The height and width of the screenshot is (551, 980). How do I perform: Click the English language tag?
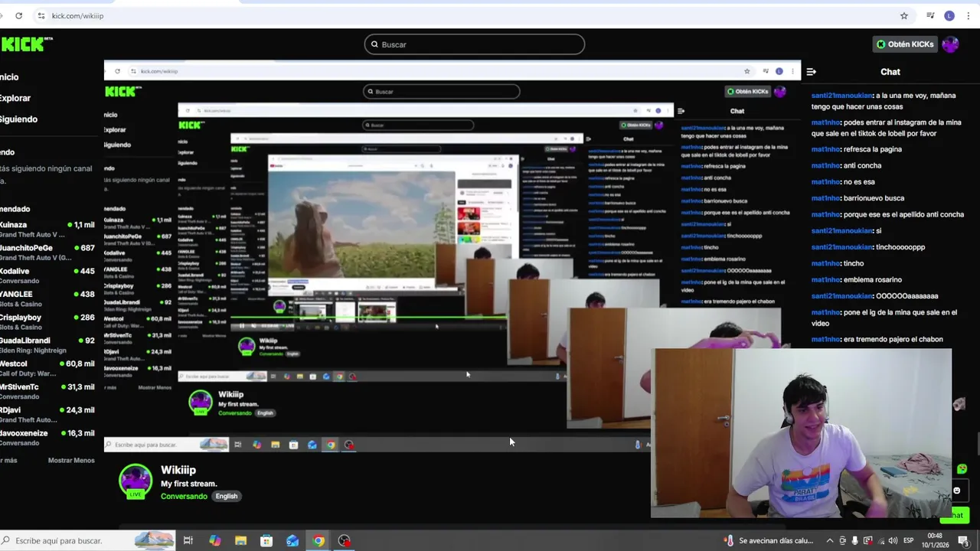coord(227,497)
